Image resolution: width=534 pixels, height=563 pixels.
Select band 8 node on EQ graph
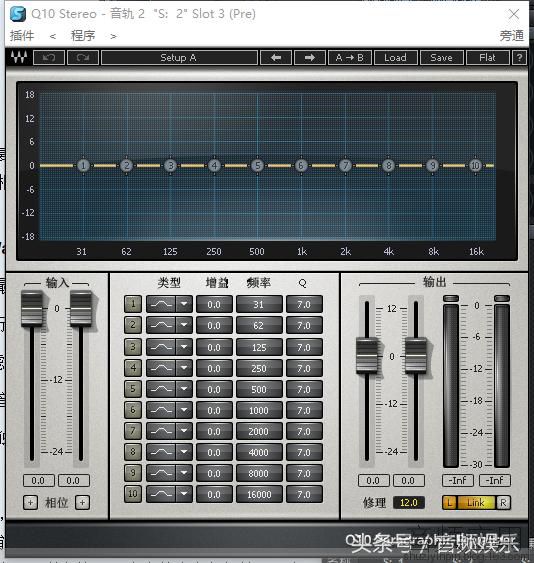(388, 166)
